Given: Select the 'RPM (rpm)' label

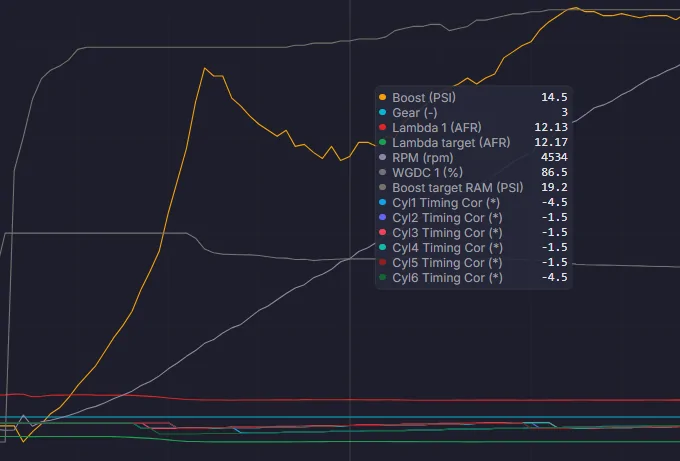Looking at the screenshot, I should [x=422, y=158].
